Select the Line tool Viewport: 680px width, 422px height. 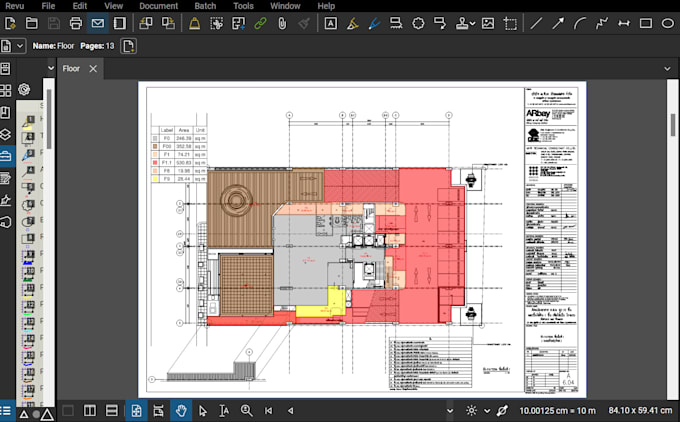pos(536,23)
